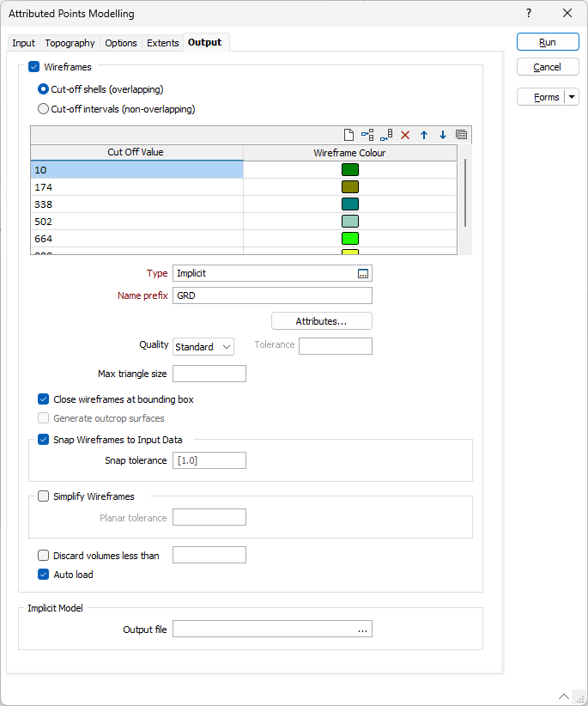Click the append row icon in grid toolbar
Viewport: 588px width, 706px height.
[x=386, y=135]
